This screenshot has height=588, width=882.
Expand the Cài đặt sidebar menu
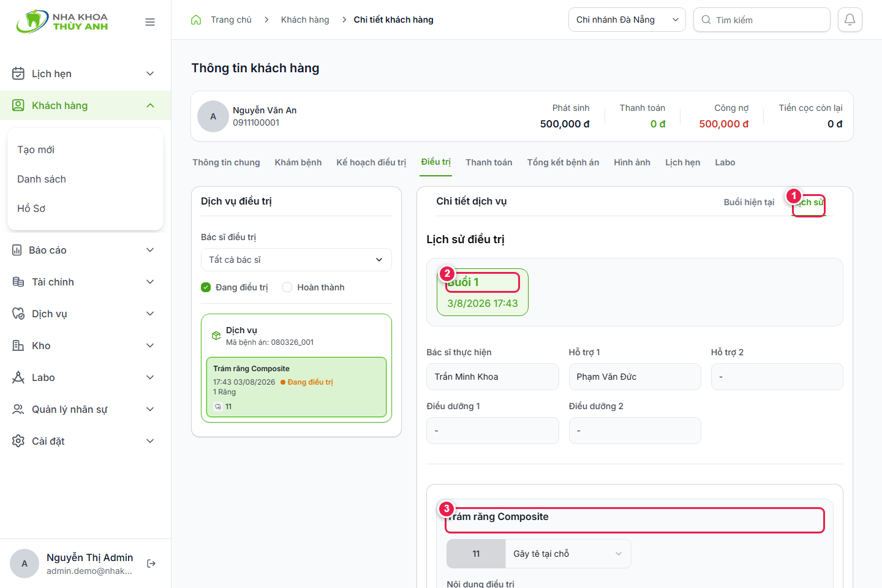click(x=85, y=441)
